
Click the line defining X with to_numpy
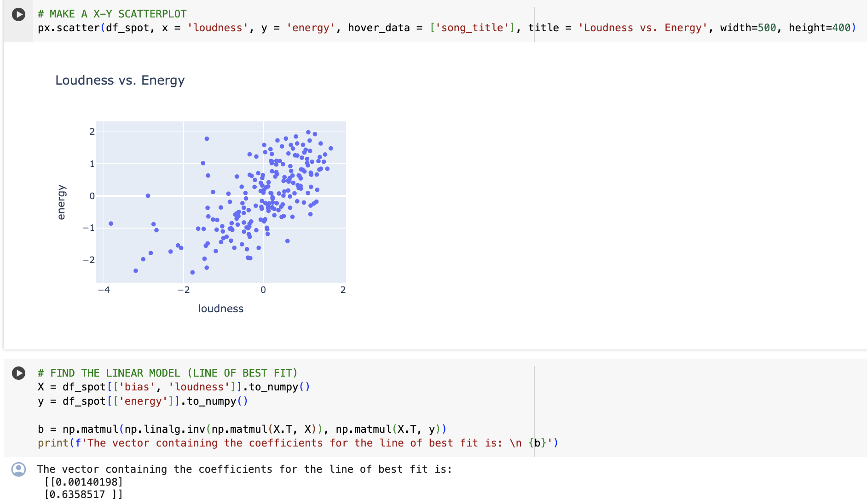tap(174, 387)
